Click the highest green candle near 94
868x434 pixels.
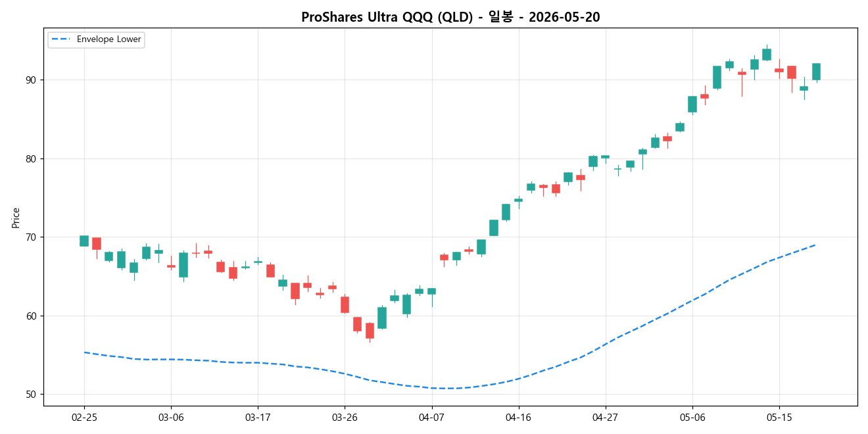[767, 54]
